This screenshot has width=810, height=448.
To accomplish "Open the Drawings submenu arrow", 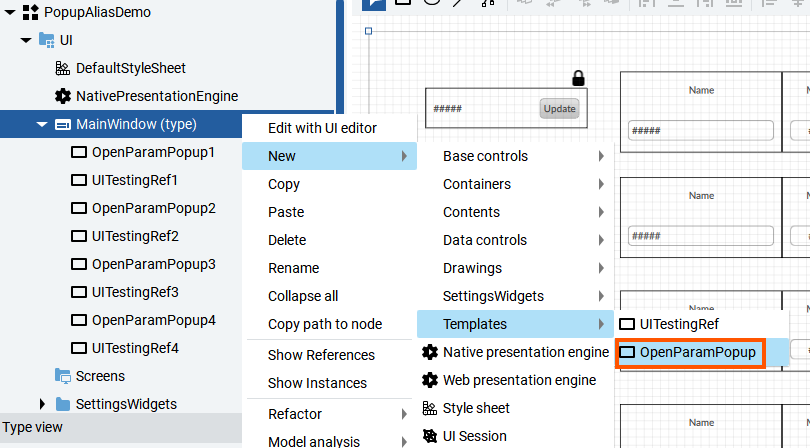I will [601, 268].
